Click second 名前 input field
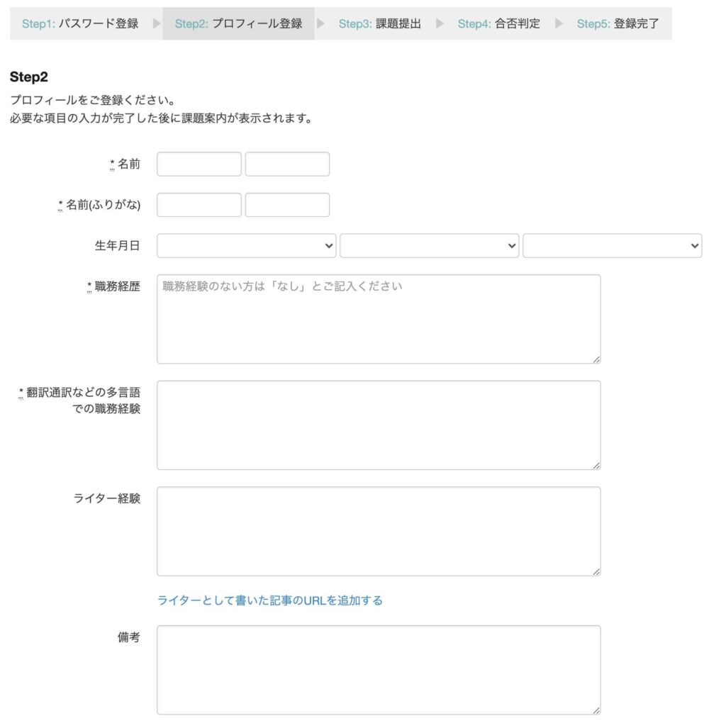The width and height of the screenshot is (726, 728). 287,164
